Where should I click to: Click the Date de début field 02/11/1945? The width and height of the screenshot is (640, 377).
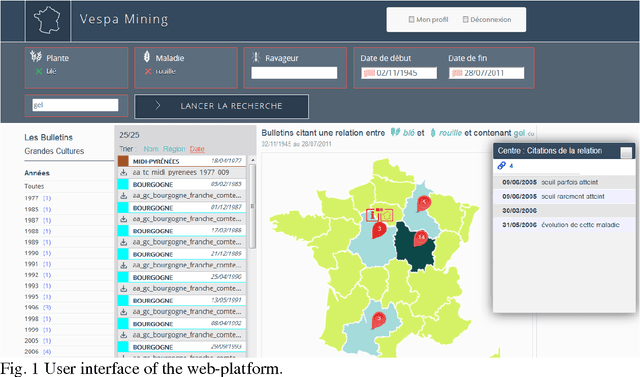pyautogui.click(x=399, y=73)
